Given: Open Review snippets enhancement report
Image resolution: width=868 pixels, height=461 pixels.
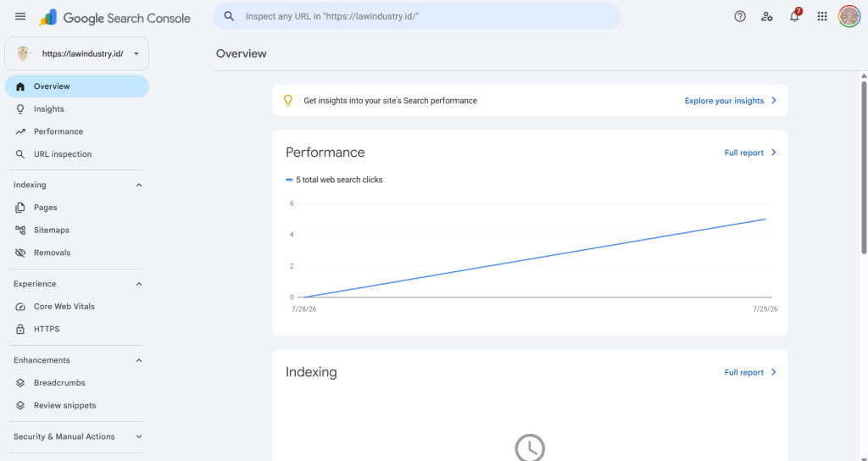Looking at the screenshot, I should click(x=77, y=406).
